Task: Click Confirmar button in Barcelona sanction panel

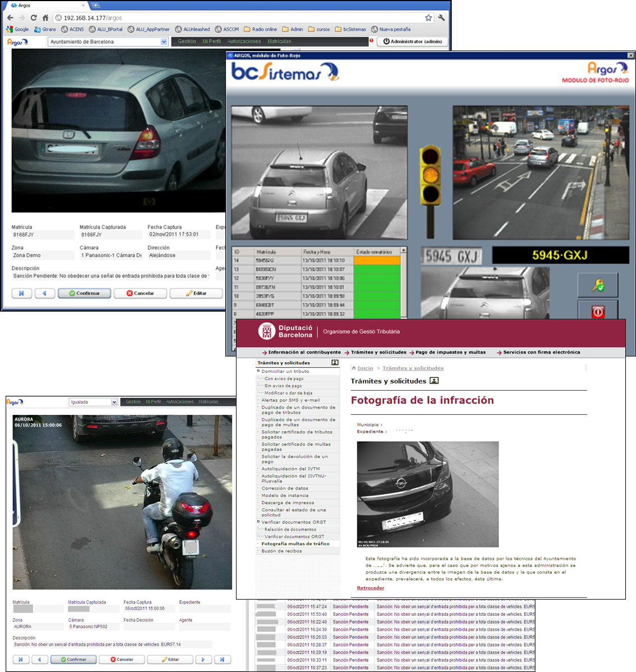Action: click(84, 293)
